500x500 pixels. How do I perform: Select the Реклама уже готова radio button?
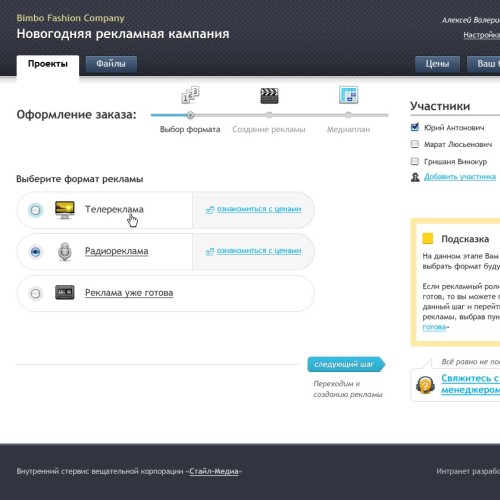tap(35, 293)
